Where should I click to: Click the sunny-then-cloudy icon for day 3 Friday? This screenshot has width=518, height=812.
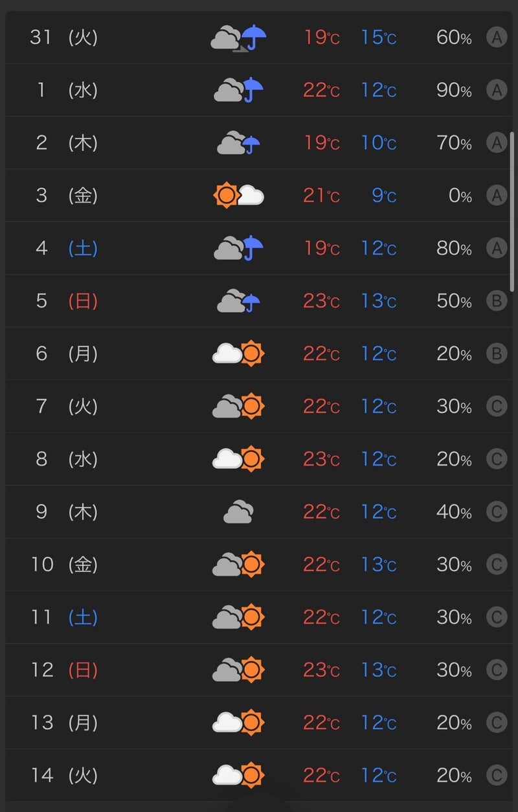(x=239, y=195)
